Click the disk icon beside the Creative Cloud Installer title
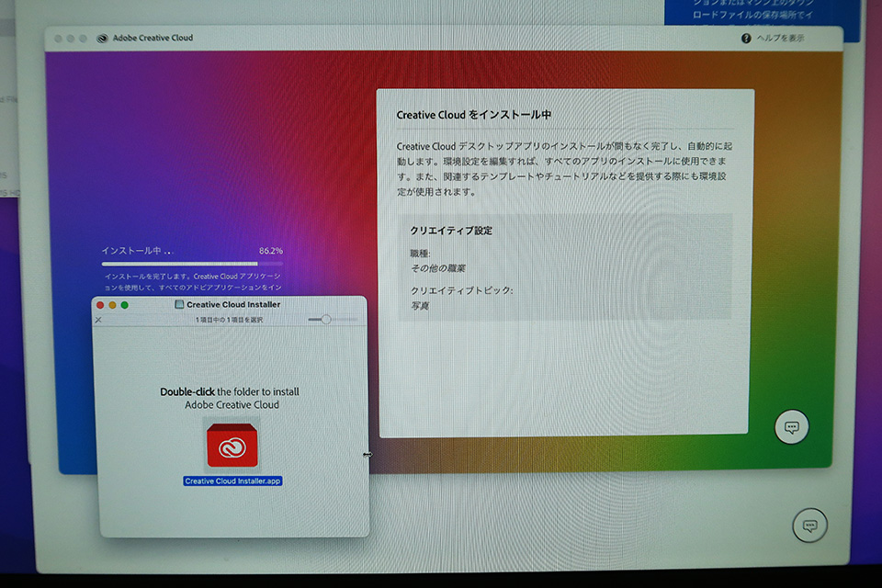 pyautogui.click(x=179, y=304)
